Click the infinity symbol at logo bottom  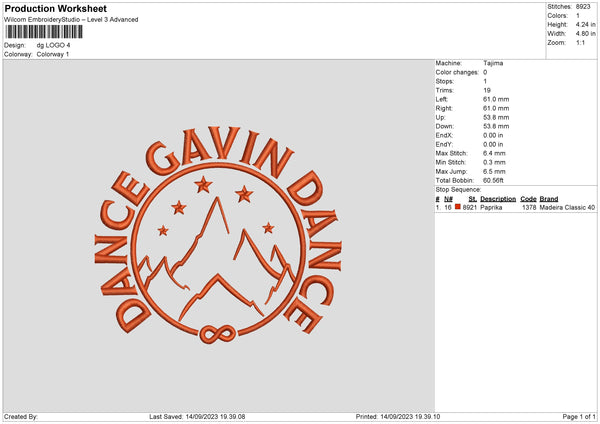pyautogui.click(x=217, y=334)
